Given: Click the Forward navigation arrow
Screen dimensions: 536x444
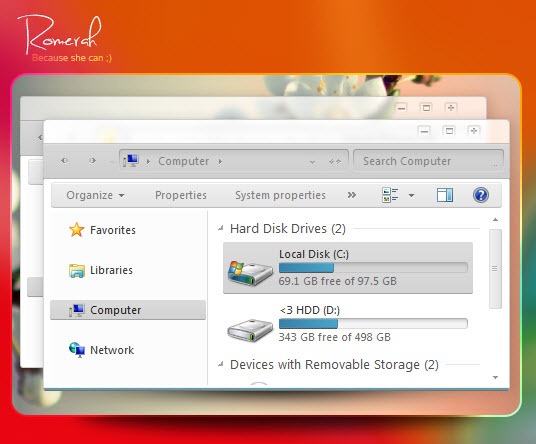Looking at the screenshot, I should [x=92, y=160].
